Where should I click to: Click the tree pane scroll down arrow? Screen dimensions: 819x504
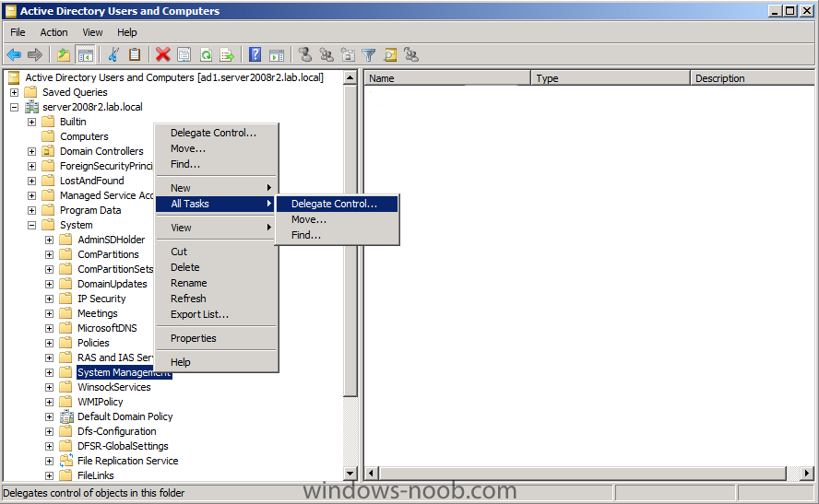[x=350, y=474]
